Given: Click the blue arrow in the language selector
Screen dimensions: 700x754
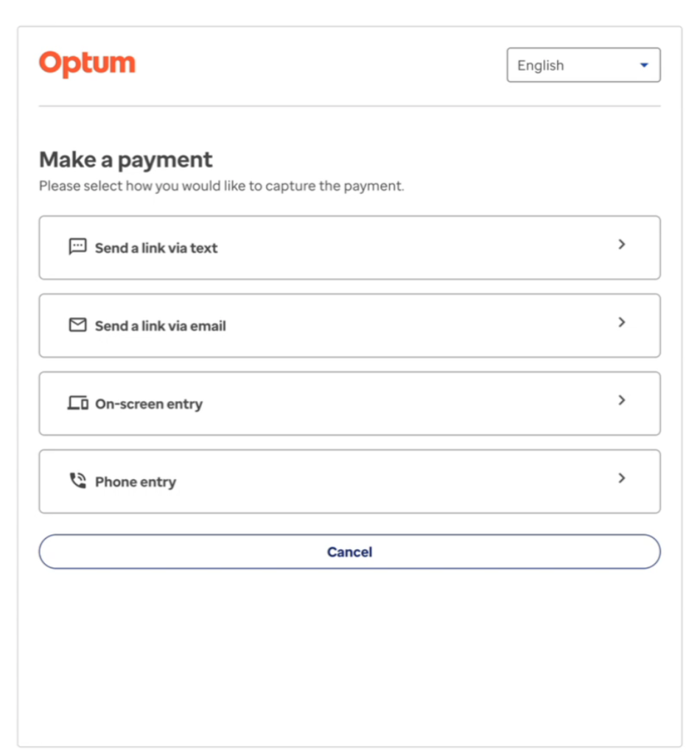Looking at the screenshot, I should click(644, 66).
